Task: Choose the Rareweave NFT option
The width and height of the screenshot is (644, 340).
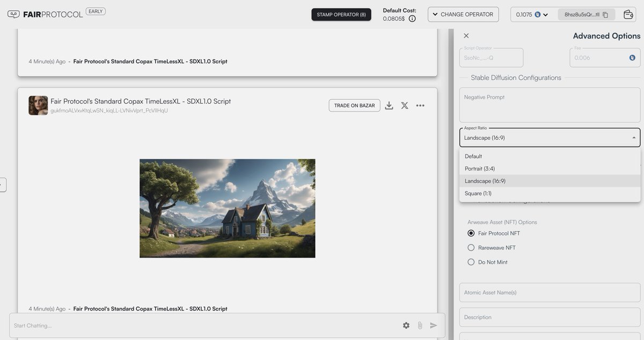Action: coord(470,246)
